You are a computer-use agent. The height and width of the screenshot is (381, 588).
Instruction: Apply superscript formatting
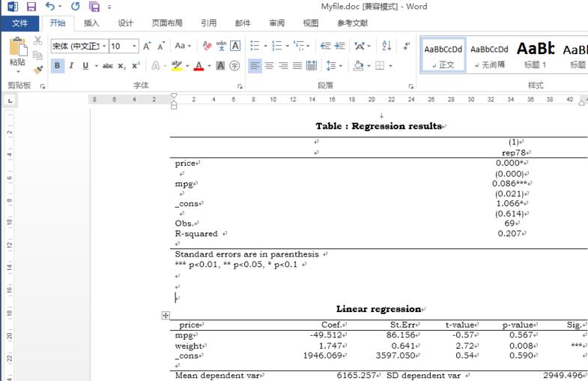tap(136, 66)
